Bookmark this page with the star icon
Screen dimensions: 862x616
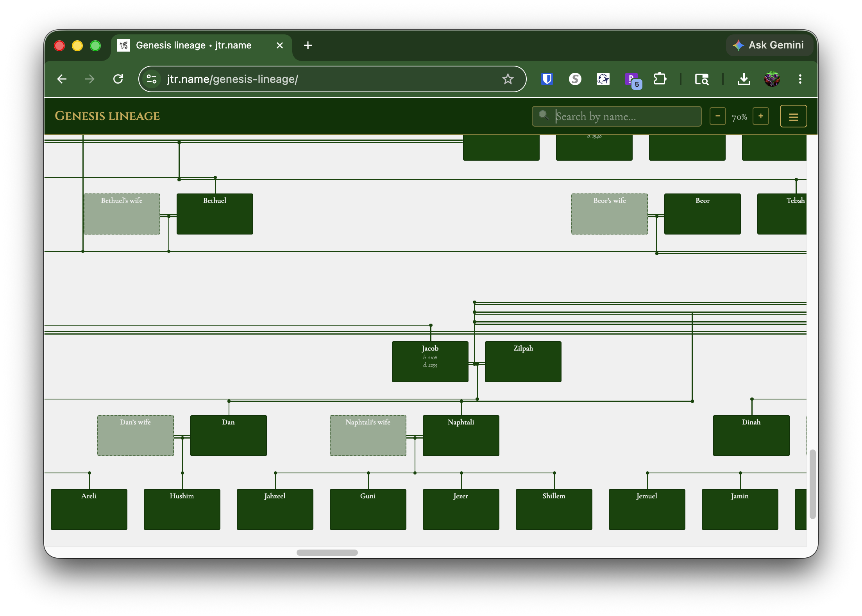[508, 79]
